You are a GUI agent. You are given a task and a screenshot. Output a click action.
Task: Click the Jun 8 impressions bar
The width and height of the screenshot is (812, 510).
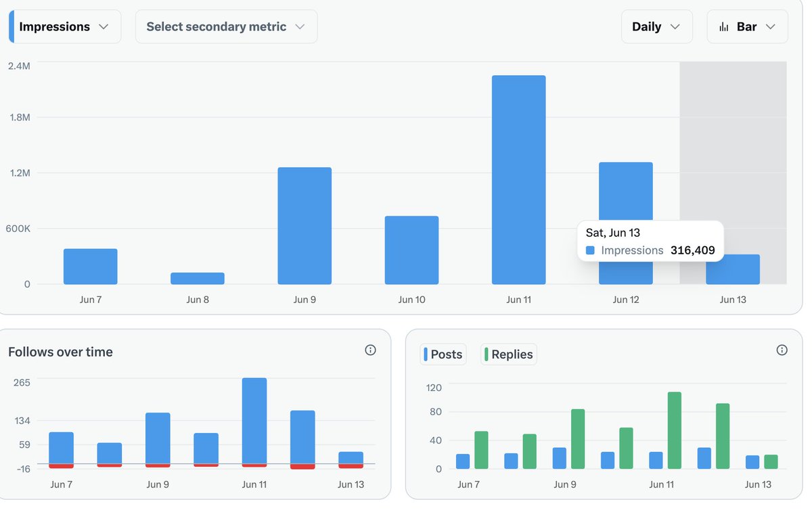click(198, 279)
